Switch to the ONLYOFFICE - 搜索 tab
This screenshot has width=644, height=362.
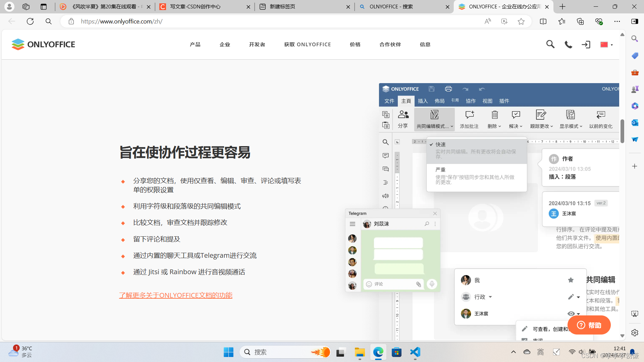[404, 7]
